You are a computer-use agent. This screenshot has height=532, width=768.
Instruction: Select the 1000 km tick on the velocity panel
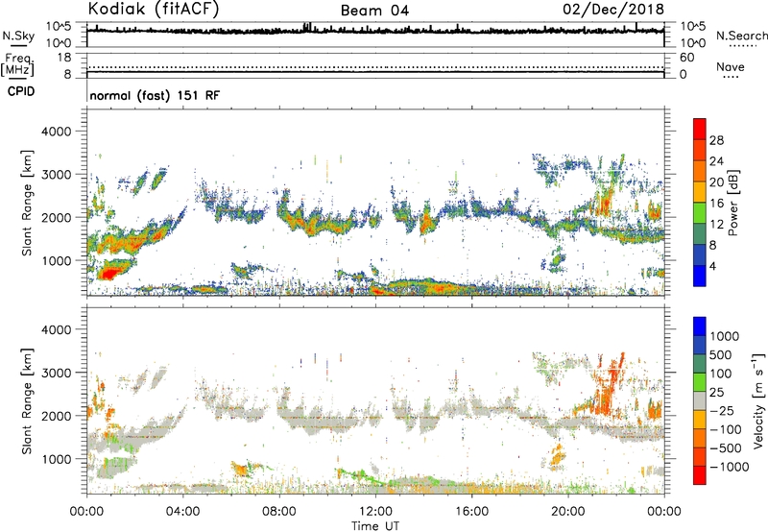pyautogui.click(x=59, y=459)
